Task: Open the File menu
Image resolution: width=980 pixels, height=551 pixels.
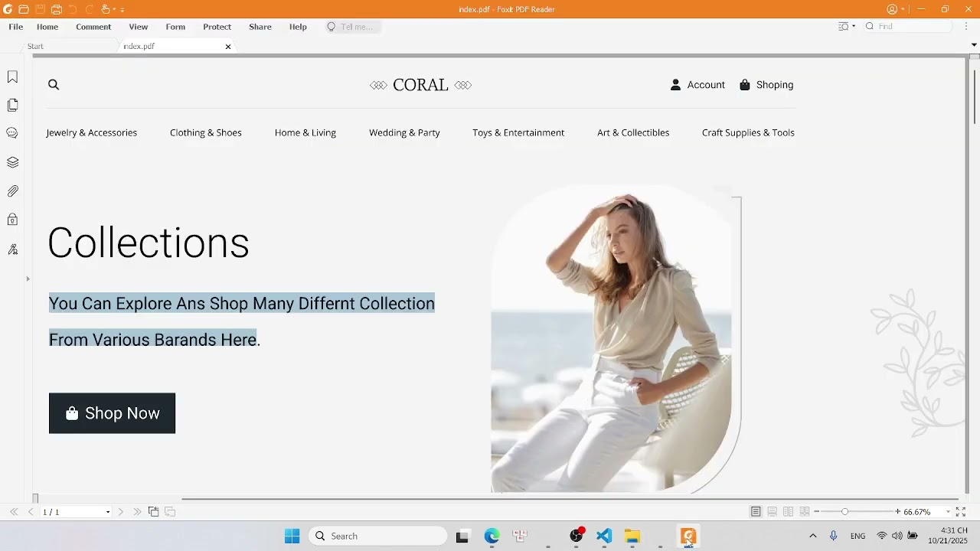Action: [x=15, y=27]
